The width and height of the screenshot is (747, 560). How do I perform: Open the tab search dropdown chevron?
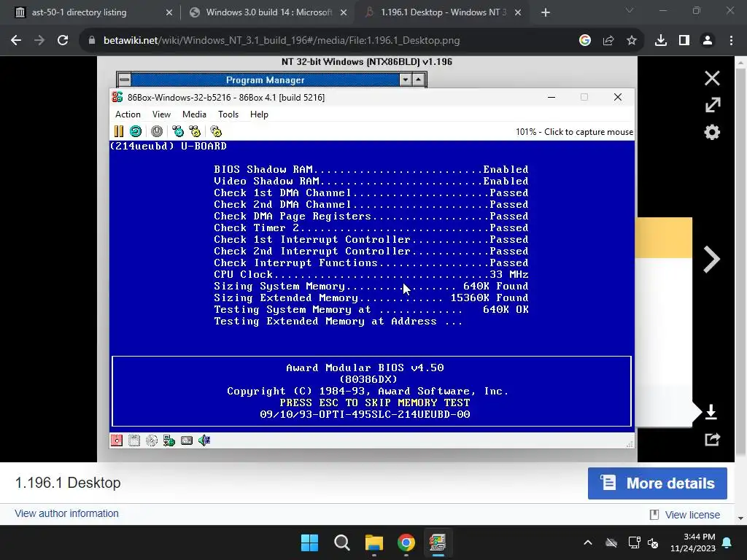(x=630, y=10)
